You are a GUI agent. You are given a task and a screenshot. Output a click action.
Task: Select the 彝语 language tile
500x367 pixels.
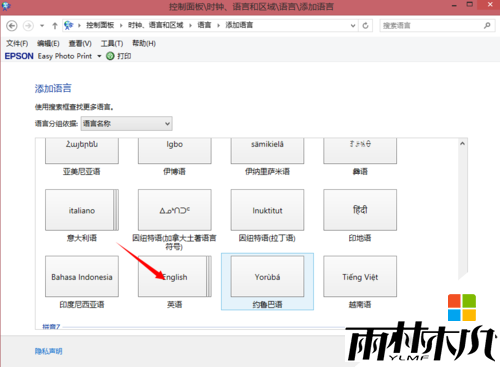(360, 157)
